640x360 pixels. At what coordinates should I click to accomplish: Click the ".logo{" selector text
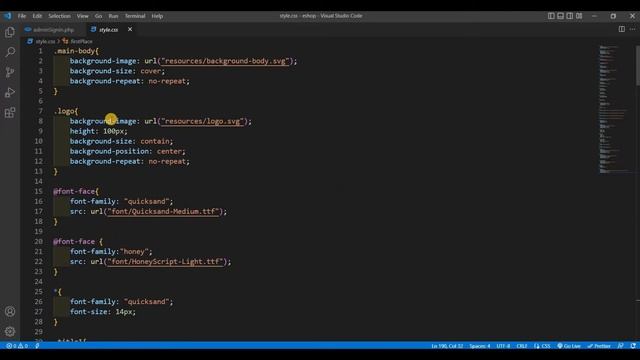(66, 111)
